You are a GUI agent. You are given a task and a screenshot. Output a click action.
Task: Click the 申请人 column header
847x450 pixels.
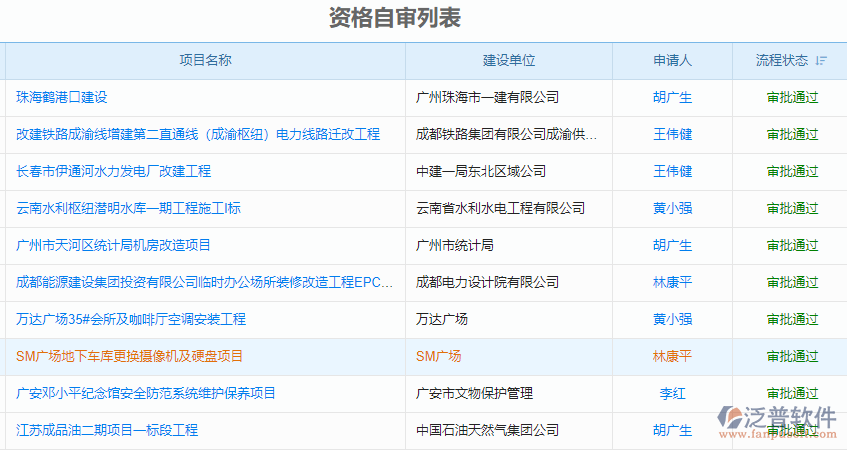672,61
